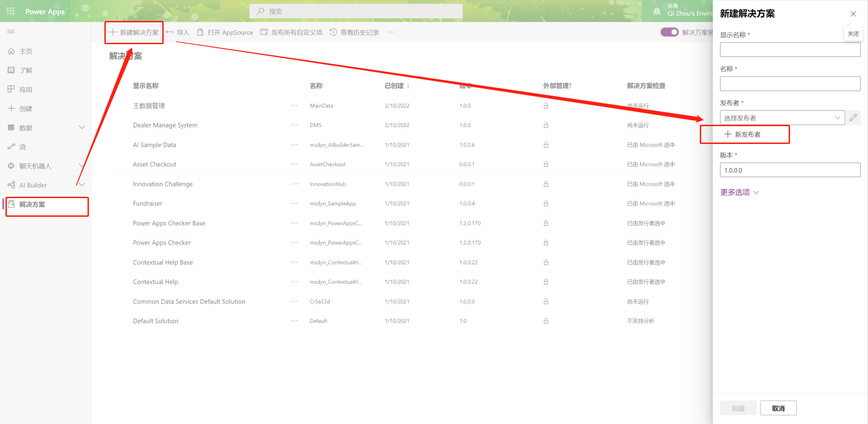Sort by 显示名称 column header

tap(146, 86)
